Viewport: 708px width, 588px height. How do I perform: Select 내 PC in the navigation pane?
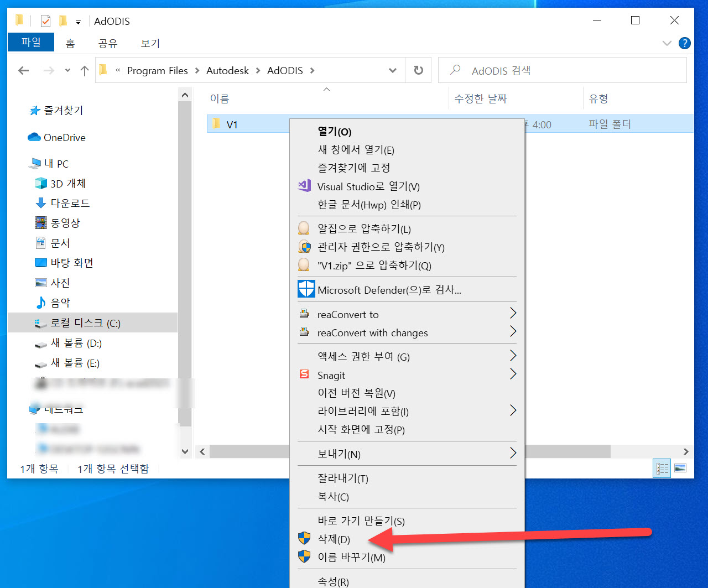(50, 164)
